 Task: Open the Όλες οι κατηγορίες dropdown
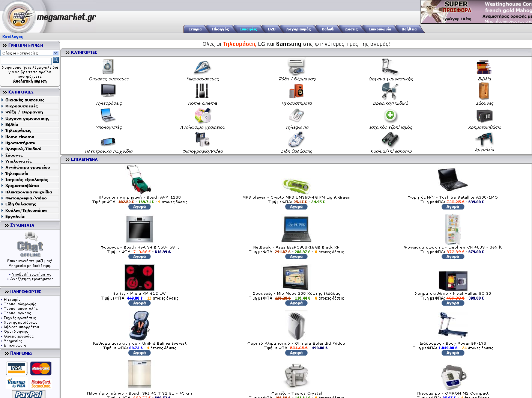point(30,53)
